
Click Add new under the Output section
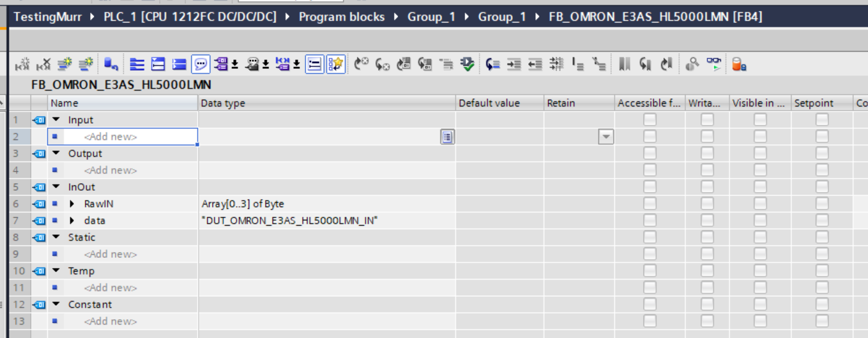click(x=110, y=170)
